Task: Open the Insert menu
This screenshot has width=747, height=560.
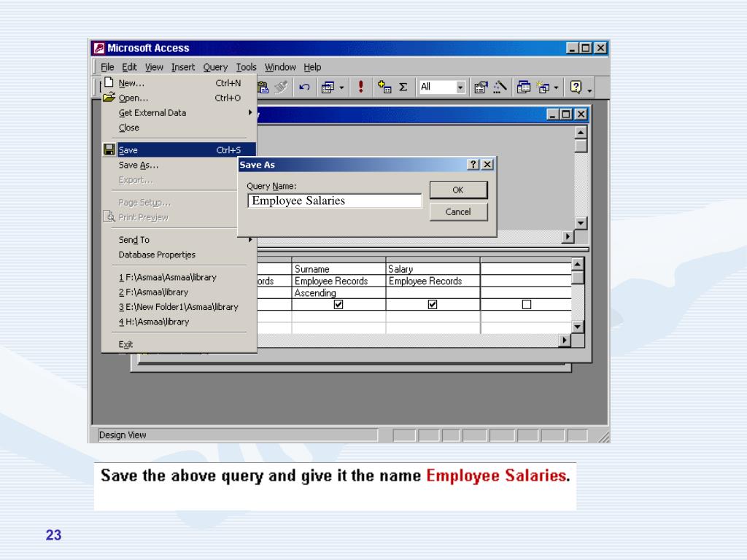Action: (x=183, y=67)
